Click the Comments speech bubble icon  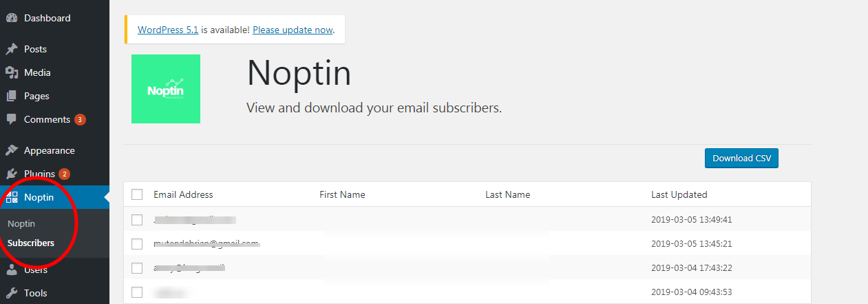12,119
